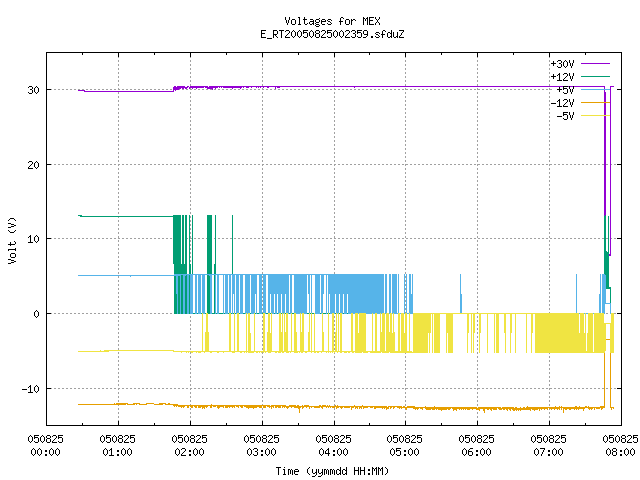Click the green +12V legend line sample
The height and width of the screenshot is (480, 640).
[x=595, y=77]
